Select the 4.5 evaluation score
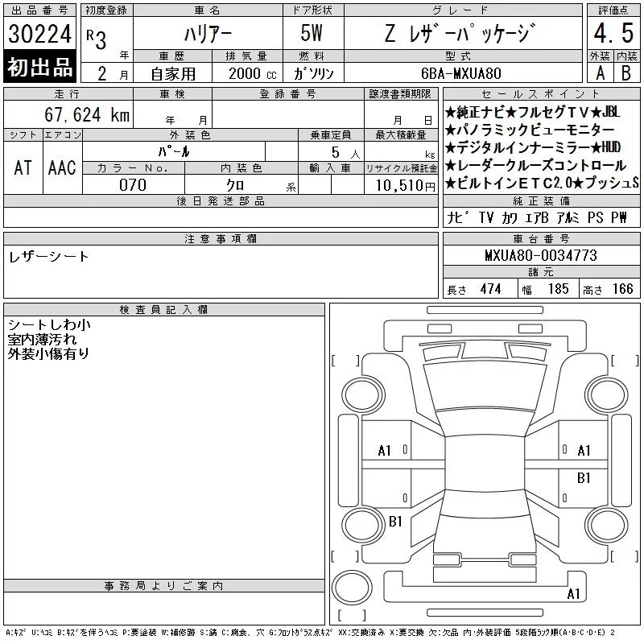 613,33
